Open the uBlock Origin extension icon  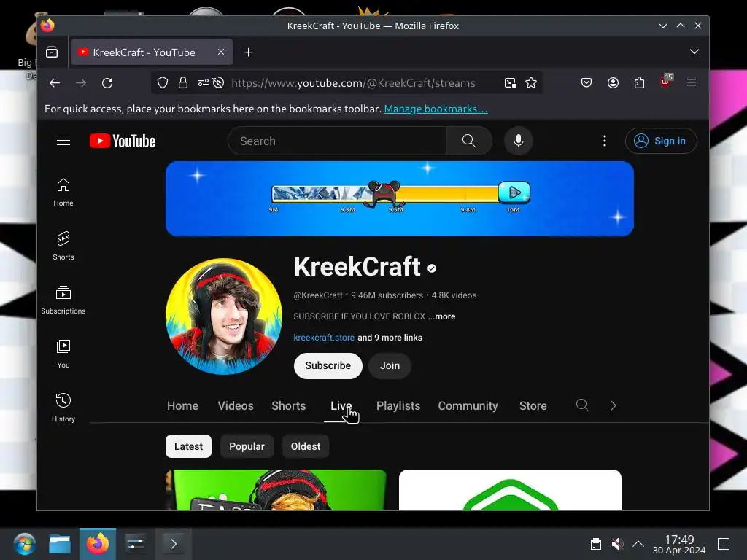[x=666, y=82]
